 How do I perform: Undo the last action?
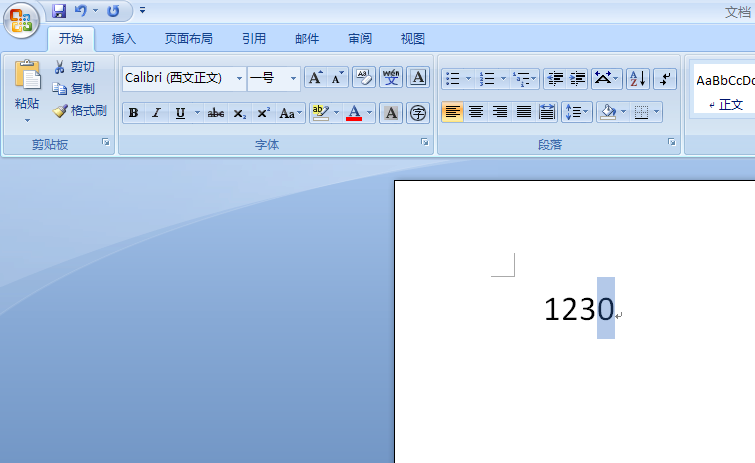tap(80, 11)
